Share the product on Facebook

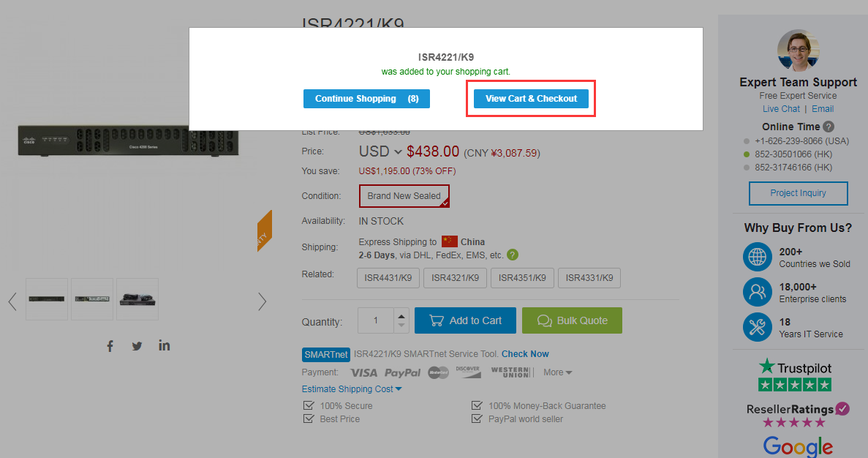click(110, 345)
